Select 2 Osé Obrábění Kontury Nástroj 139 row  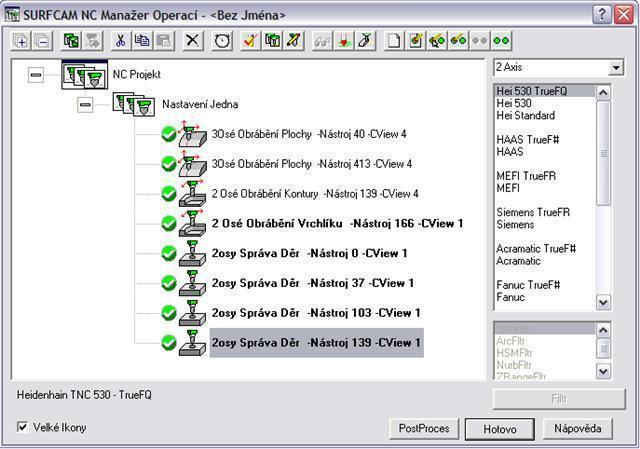click(315, 194)
